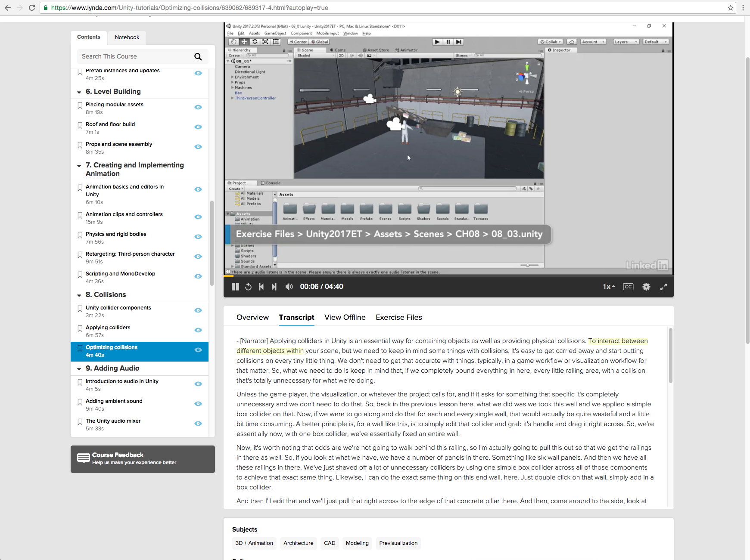Bookmark Scripting and MonoDevelop lesson
The width and height of the screenshot is (750, 560).
80,275
